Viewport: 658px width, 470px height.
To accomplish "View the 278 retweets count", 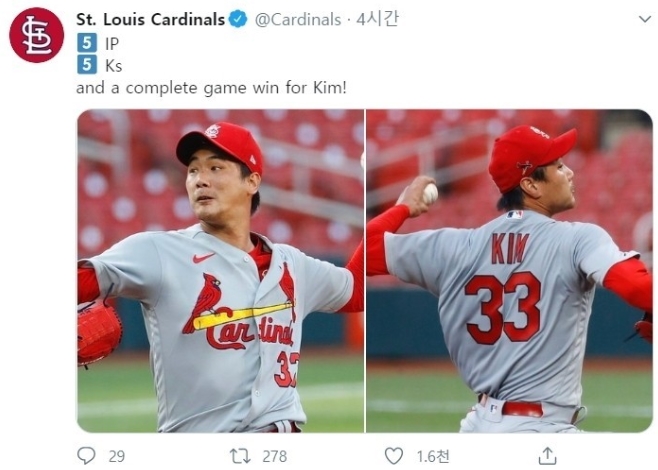I will (275, 456).
